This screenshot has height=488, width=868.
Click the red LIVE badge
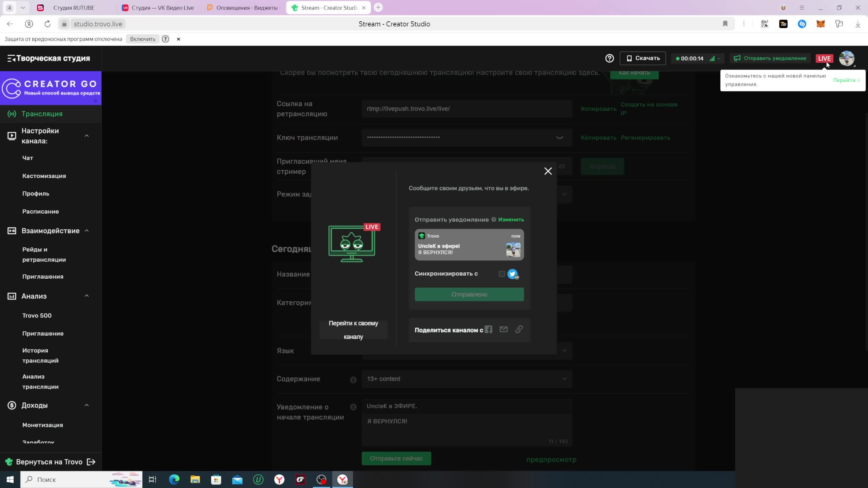coord(824,58)
